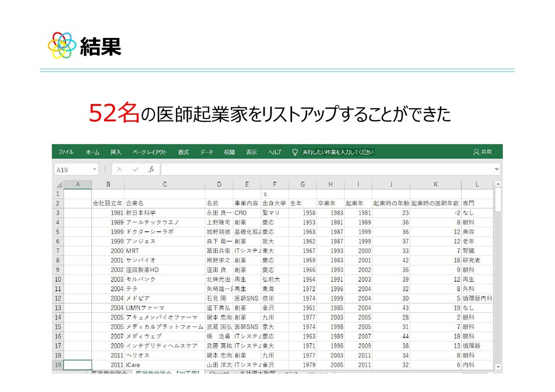Open the ファイル menu tab

click(66, 152)
